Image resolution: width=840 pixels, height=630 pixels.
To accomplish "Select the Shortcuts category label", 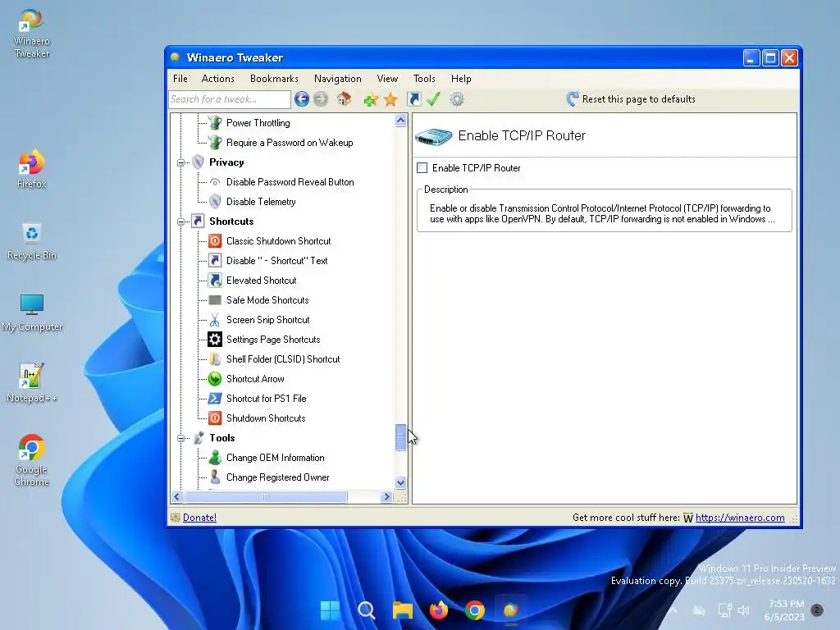I will [231, 221].
